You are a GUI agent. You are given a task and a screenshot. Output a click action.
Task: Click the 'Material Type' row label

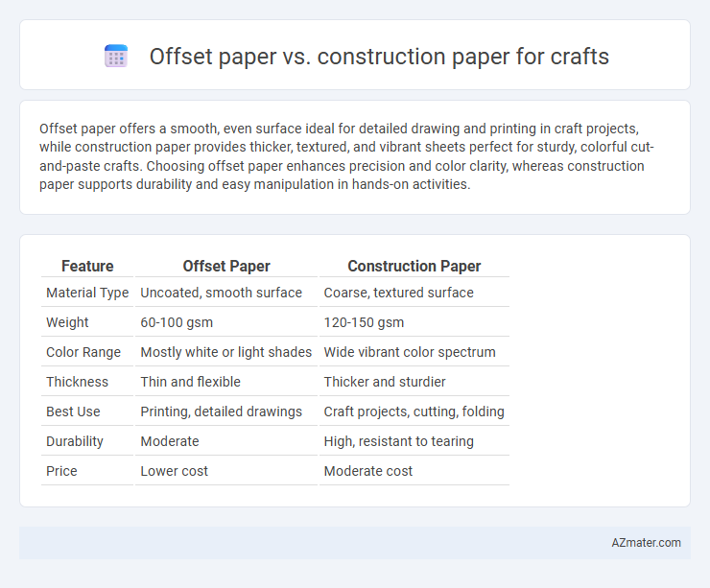[87, 293]
